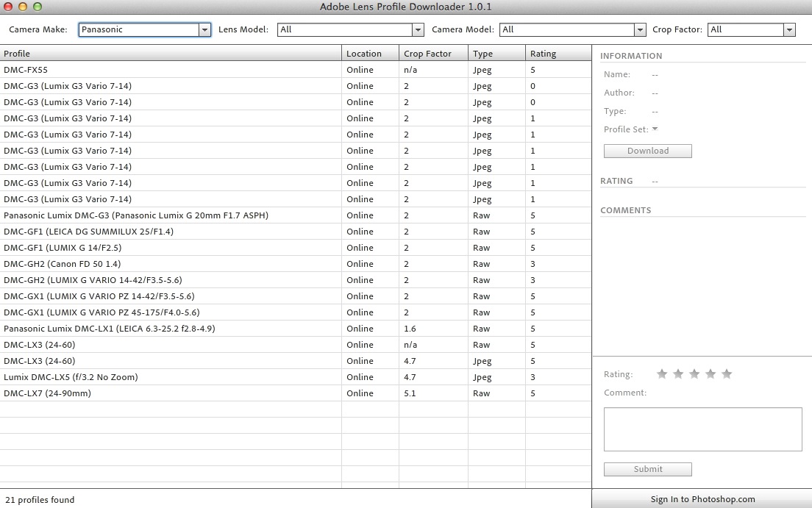
Task: Click the second rating star
Action: click(678, 374)
